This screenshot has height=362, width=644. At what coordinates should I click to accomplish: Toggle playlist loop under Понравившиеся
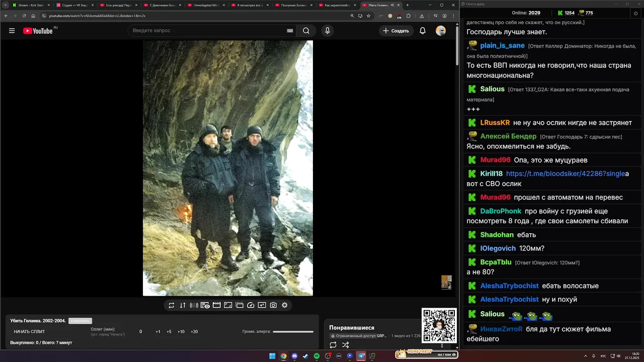(333, 345)
